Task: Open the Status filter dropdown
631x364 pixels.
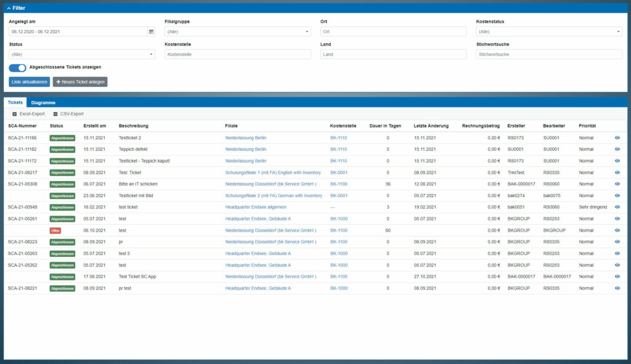Action: pyautogui.click(x=82, y=54)
